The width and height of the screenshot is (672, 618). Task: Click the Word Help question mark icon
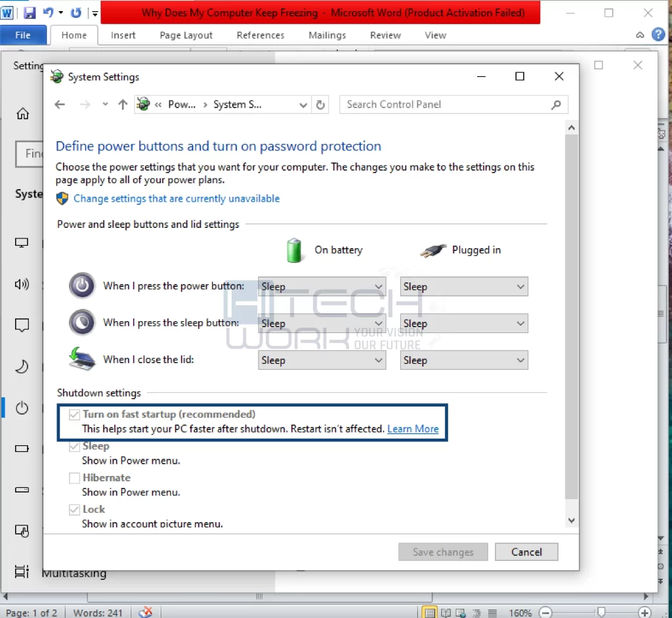coord(658,34)
